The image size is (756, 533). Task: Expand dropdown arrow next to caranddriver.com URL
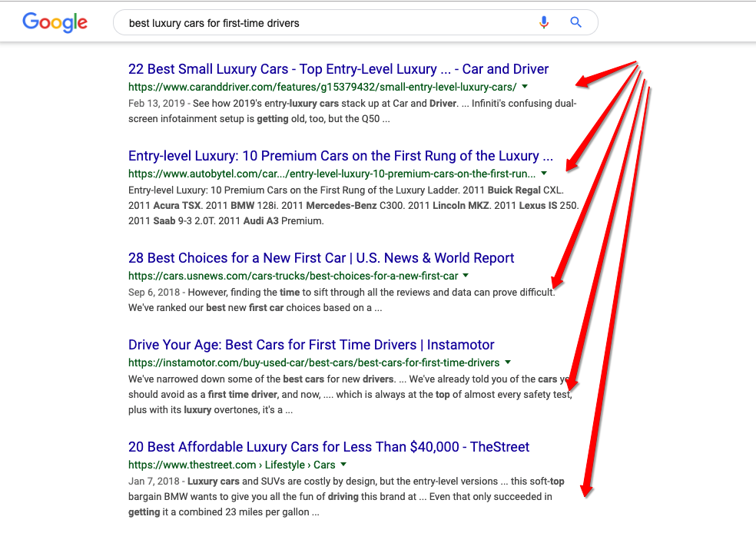[x=525, y=87]
